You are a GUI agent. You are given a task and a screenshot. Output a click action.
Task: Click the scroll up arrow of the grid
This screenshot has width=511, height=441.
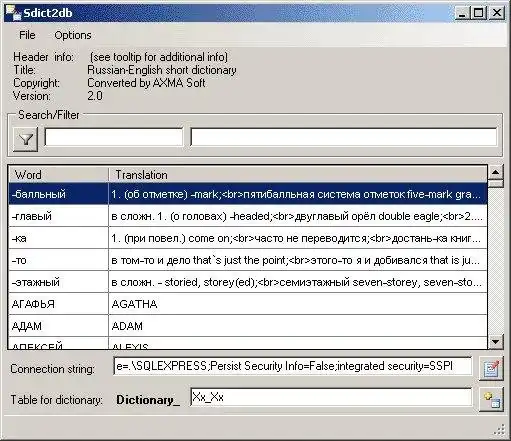tap(495, 173)
